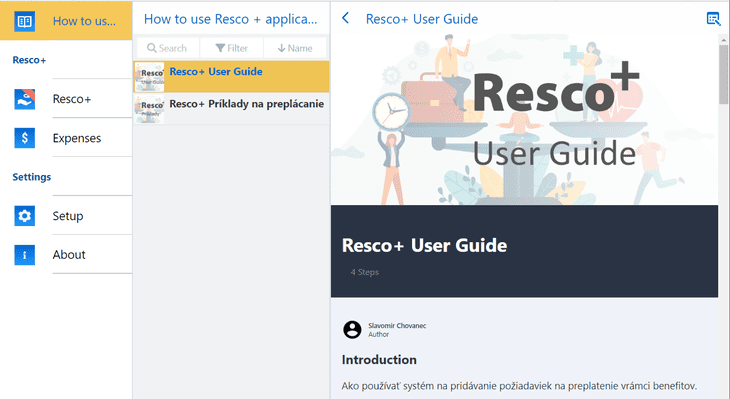Screen dimensions: 730x399
Task: Click the Name sort arrow icon
Action: [x=281, y=48]
